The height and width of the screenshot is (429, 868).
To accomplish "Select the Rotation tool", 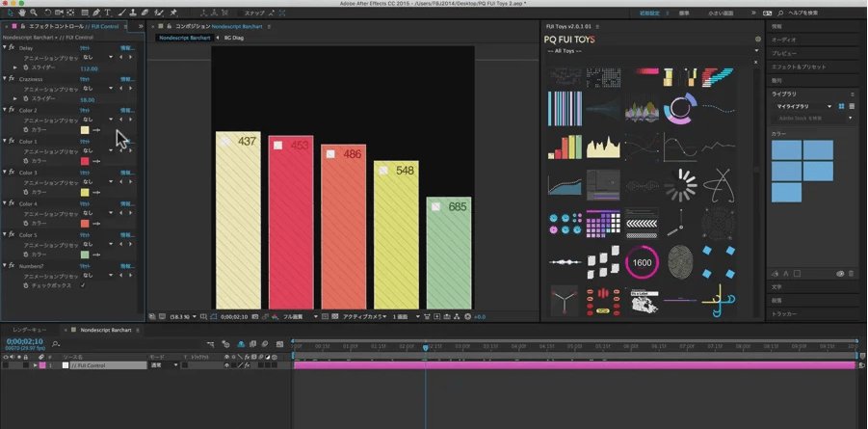I will click(47, 13).
